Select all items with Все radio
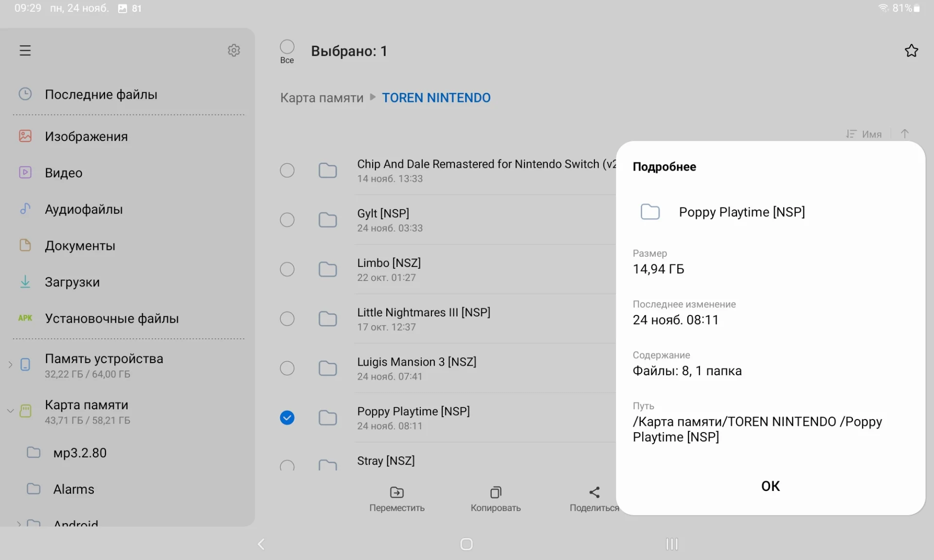This screenshot has height=560, width=934. (x=287, y=47)
